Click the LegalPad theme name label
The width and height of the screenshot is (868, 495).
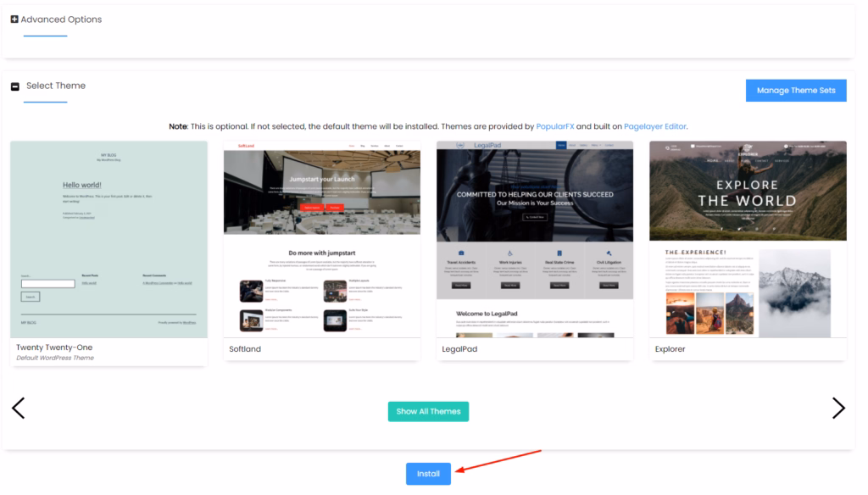459,349
